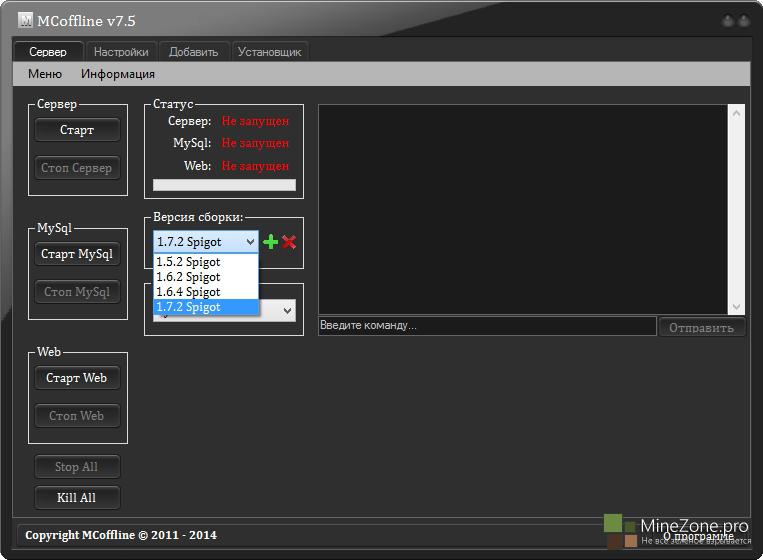Click the console scrollbar down arrow
The height and width of the screenshot is (560, 763).
tap(737, 307)
